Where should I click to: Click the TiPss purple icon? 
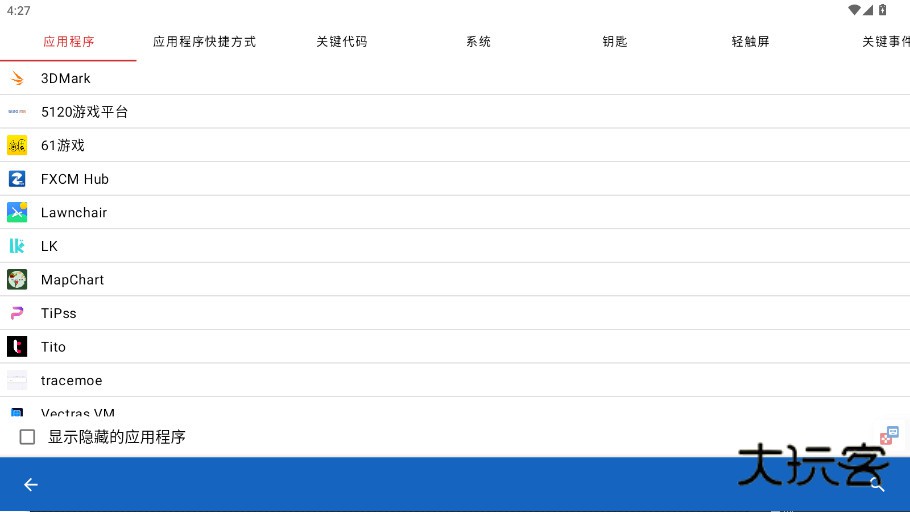pyautogui.click(x=17, y=313)
